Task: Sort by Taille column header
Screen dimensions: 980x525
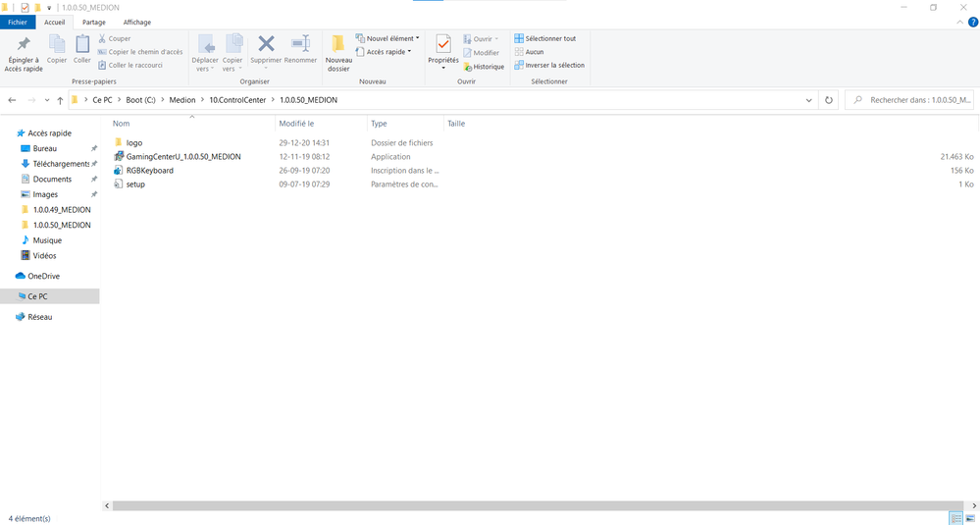Action: click(456, 124)
